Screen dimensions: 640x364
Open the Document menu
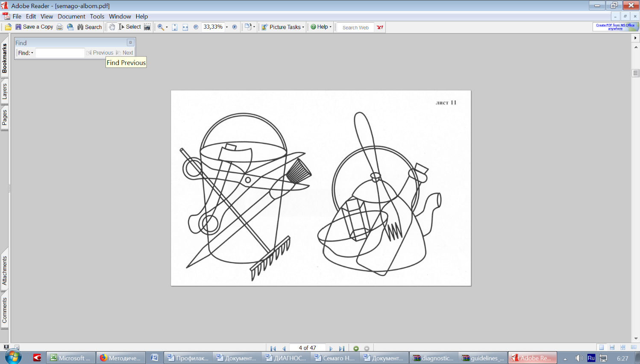(x=71, y=16)
